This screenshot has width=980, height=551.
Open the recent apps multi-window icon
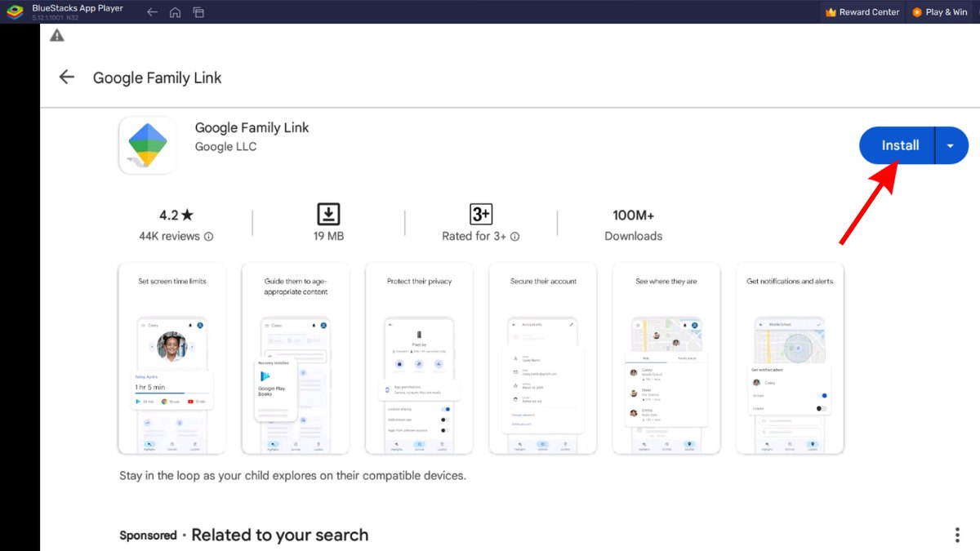[198, 12]
